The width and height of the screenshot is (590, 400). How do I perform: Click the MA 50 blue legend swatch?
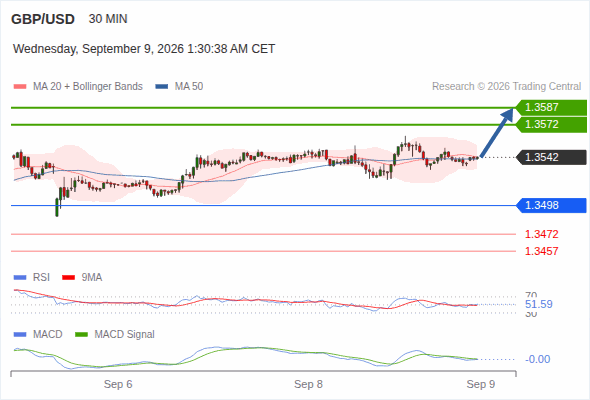(161, 87)
